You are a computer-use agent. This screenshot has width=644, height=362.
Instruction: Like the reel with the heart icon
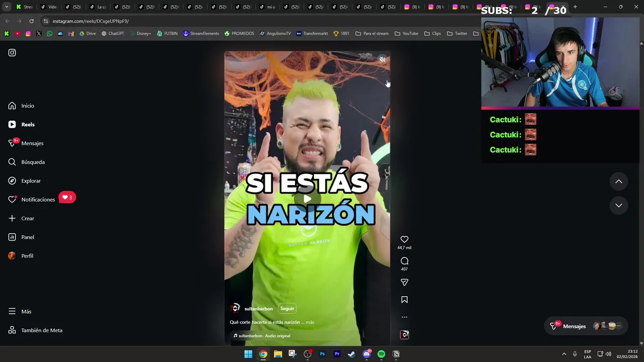[405, 239]
